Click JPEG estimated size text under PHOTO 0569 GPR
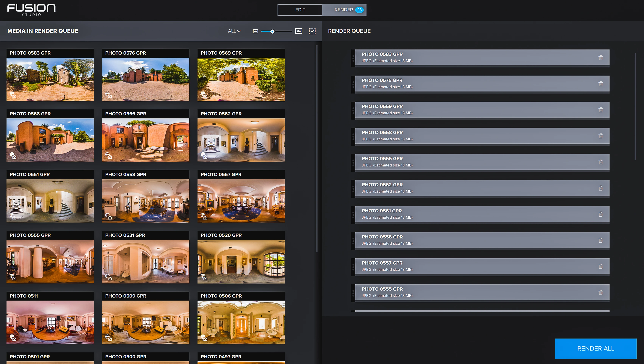This screenshot has height=364, width=644. 387,113
